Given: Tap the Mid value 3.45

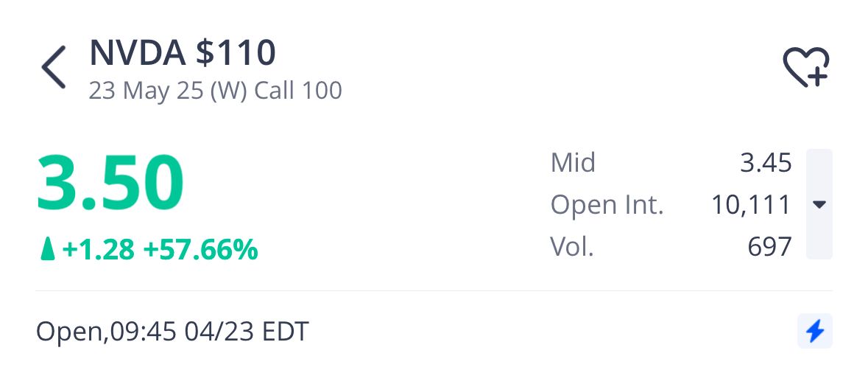Looking at the screenshot, I should 766,163.
